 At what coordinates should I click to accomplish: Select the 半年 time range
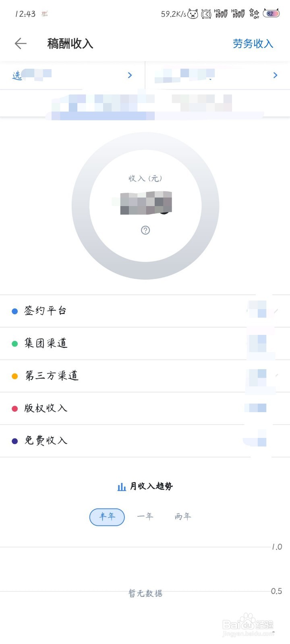[107, 517]
